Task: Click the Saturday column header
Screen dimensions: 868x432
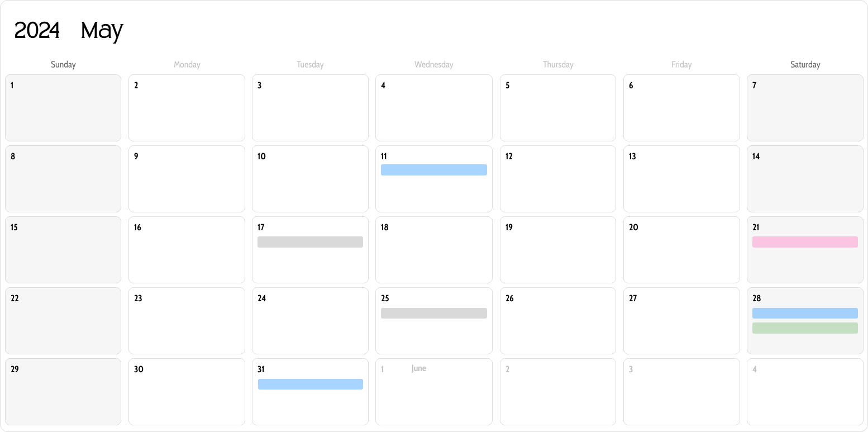Action: [805, 65]
